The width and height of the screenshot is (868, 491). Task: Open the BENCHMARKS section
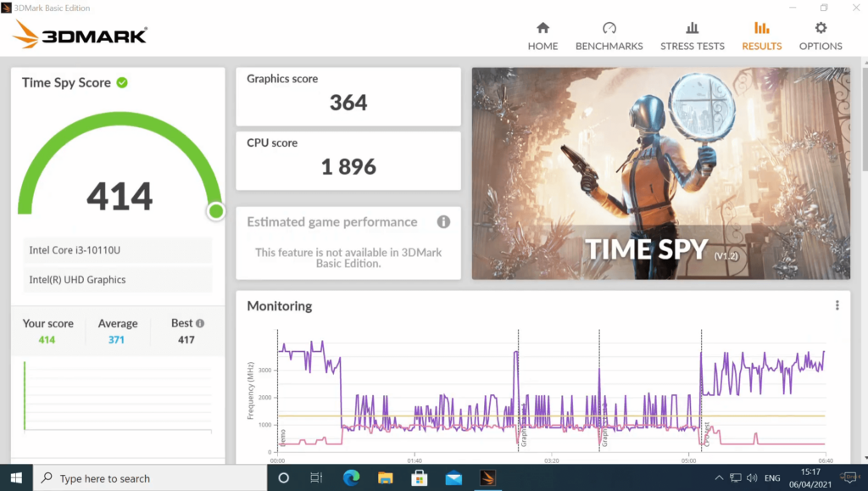coord(609,36)
